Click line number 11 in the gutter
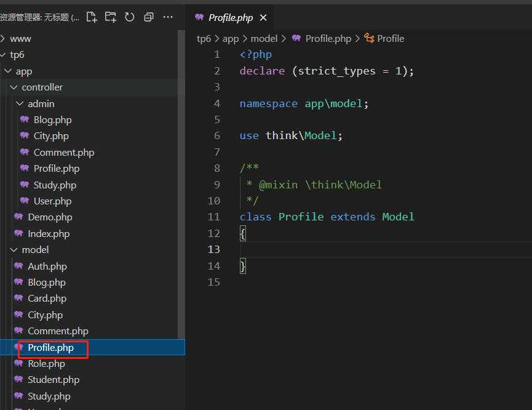Image resolution: width=532 pixels, height=410 pixels. coord(214,217)
